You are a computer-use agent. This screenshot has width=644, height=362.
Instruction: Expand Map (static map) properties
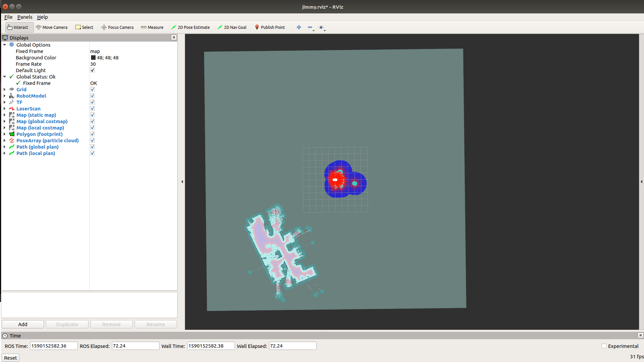(x=5, y=115)
